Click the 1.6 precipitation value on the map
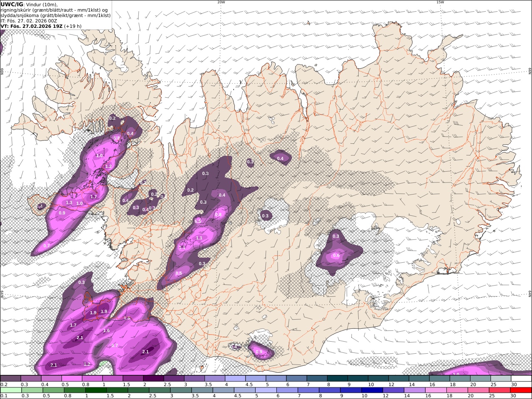This screenshot has width=532, height=399. 106,331
